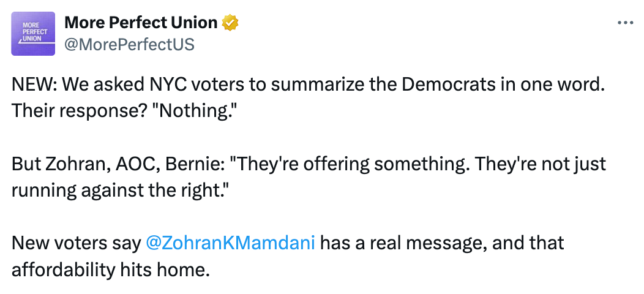The height and width of the screenshot is (294, 644).
Task: Open the three-dot more options menu
Action: [x=625, y=23]
